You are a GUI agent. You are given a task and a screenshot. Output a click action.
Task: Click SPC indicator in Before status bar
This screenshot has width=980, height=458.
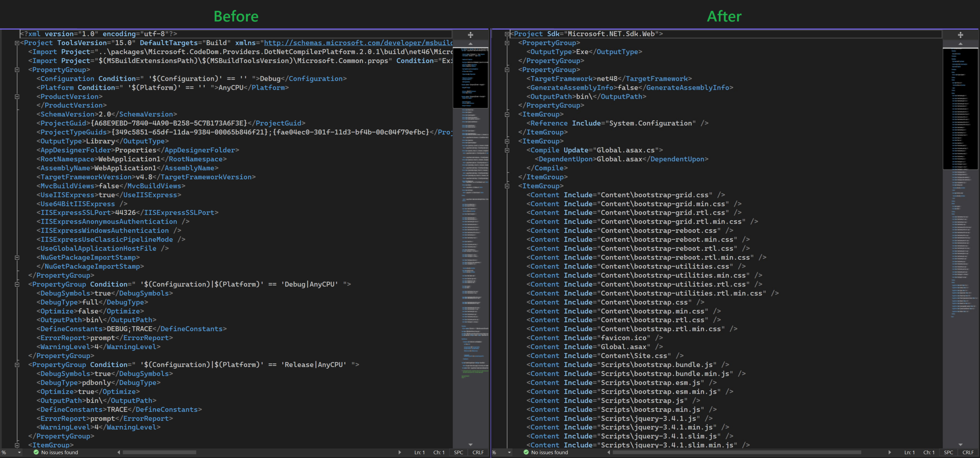[459, 453]
